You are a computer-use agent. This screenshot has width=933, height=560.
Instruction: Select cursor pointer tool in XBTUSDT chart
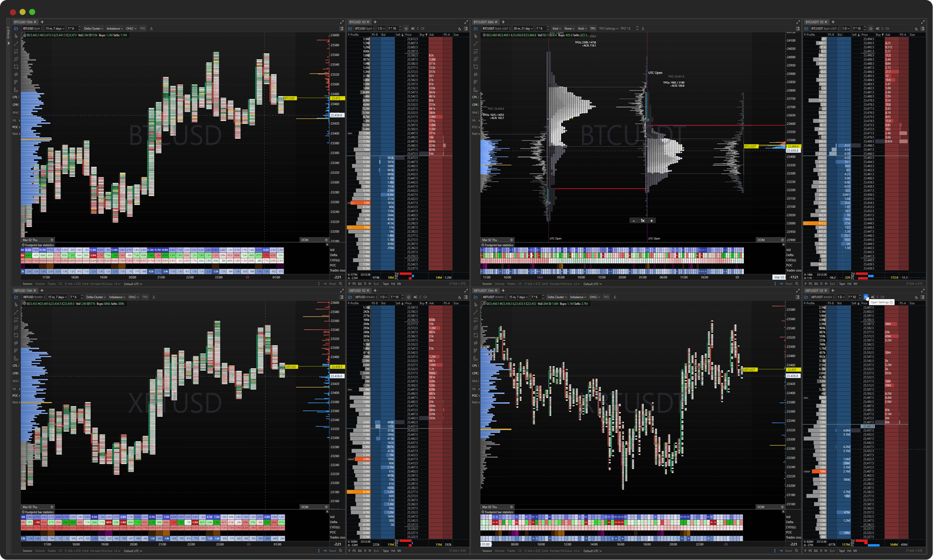point(476,304)
